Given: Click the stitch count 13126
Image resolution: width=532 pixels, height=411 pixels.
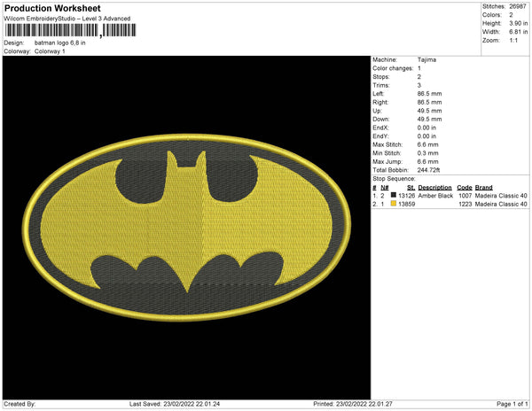Looking at the screenshot, I should coord(406,196).
